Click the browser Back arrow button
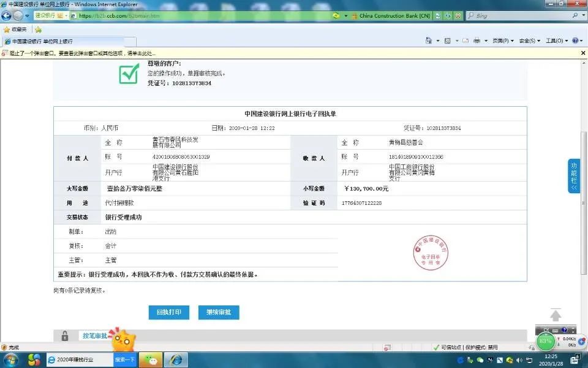Image resolution: width=588 pixels, height=368 pixels. click(x=6, y=16)
